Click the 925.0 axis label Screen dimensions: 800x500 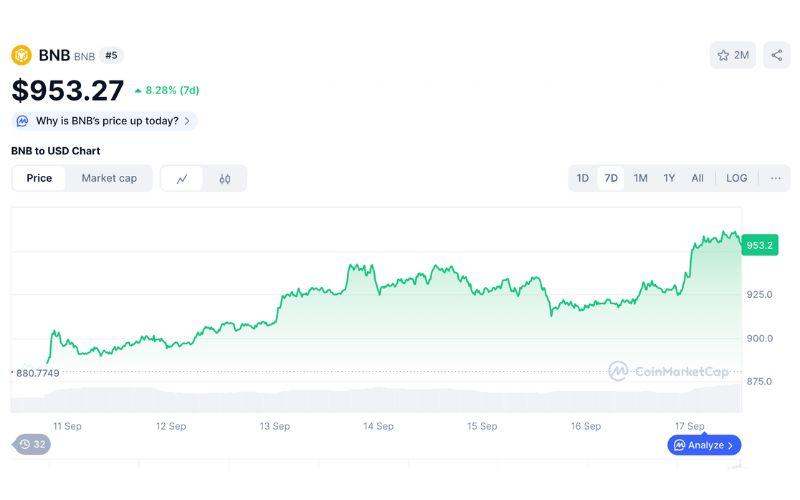(x=759, y=294)
